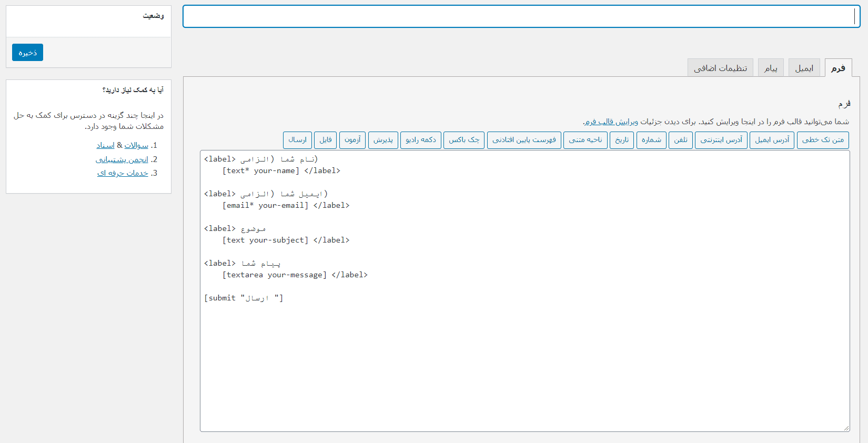Open the پیام tab

771,68
